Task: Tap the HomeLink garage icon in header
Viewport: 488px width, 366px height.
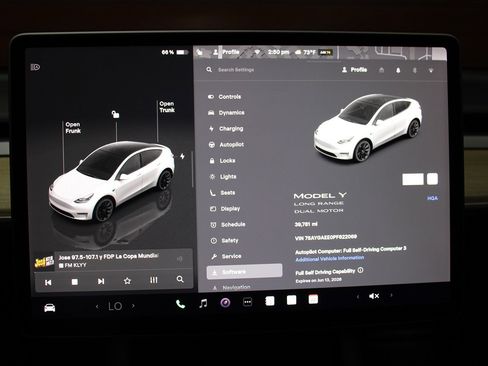Action: pos(382,70)
